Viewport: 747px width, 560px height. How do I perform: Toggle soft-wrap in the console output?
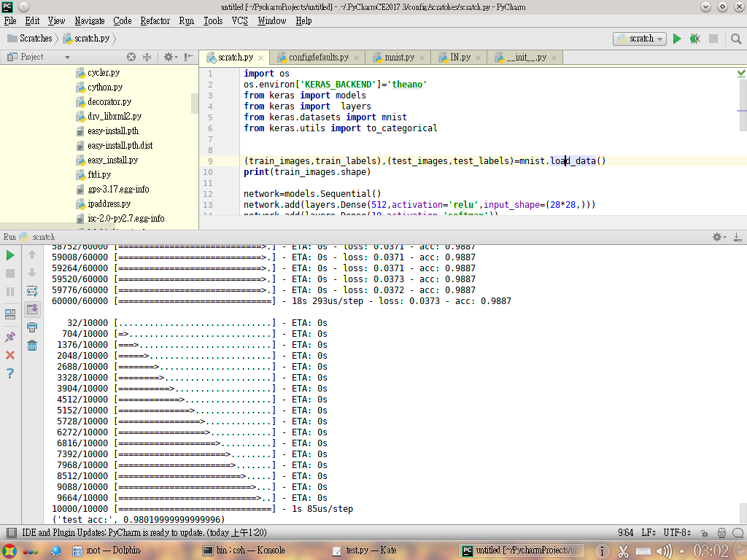32,291
